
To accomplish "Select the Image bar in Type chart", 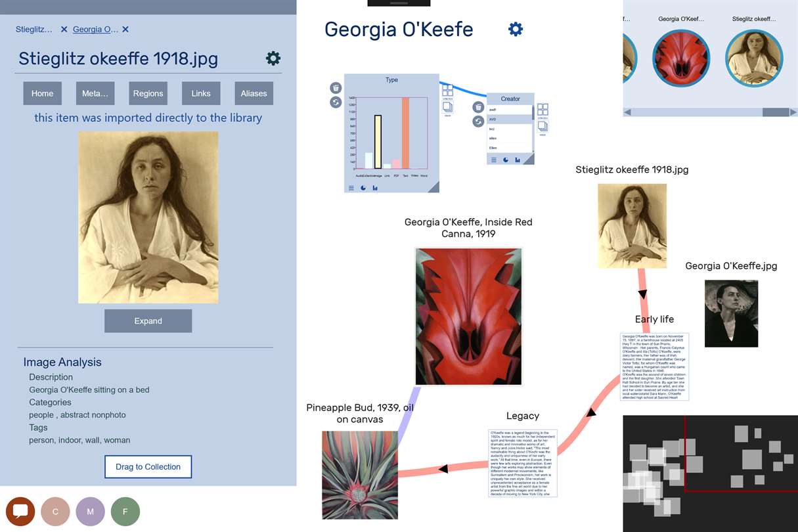I will click(x=378, y=142).
